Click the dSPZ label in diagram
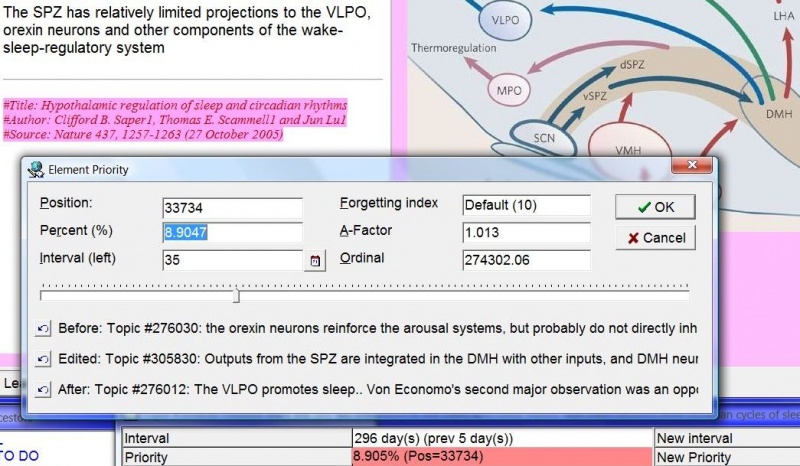800x466 pixels. (x=632, y=65)
